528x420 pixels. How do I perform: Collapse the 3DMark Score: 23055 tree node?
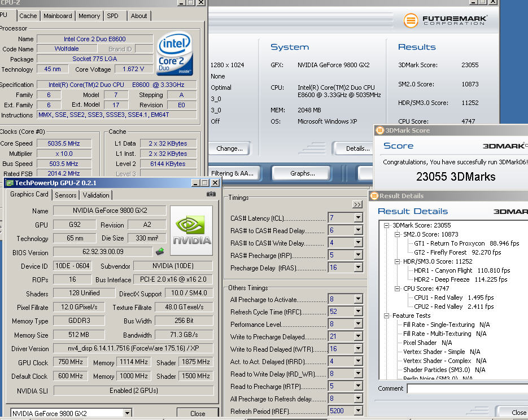tap(387, 225)
